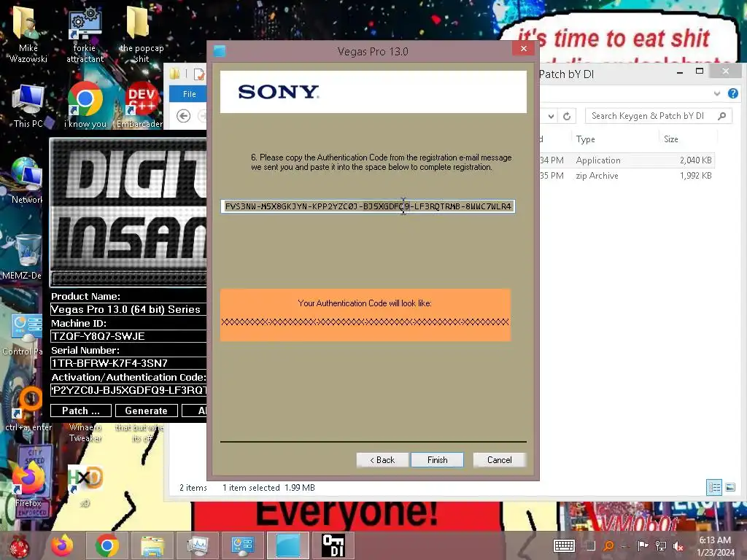Click the '2 items' status bar text

193,488
